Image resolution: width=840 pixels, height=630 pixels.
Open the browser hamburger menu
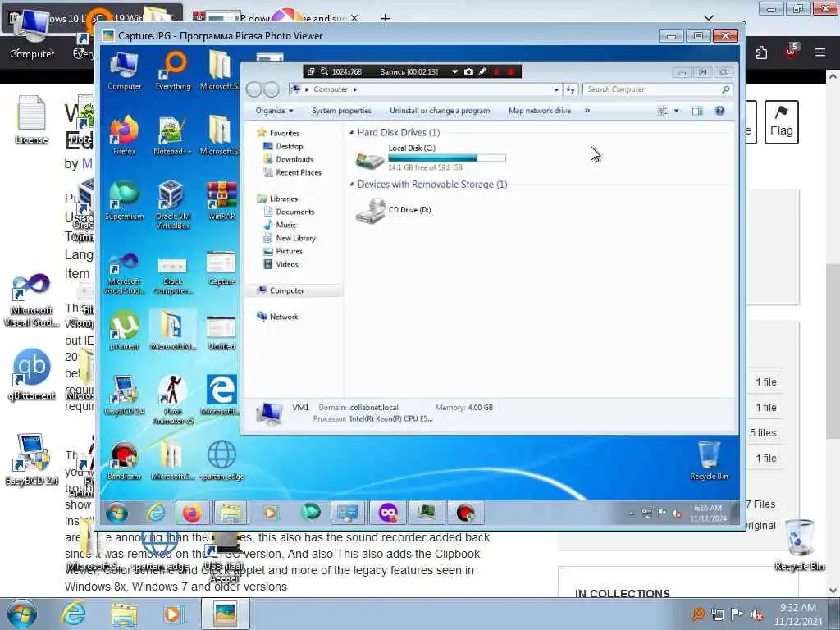click(x=820, y=52)
